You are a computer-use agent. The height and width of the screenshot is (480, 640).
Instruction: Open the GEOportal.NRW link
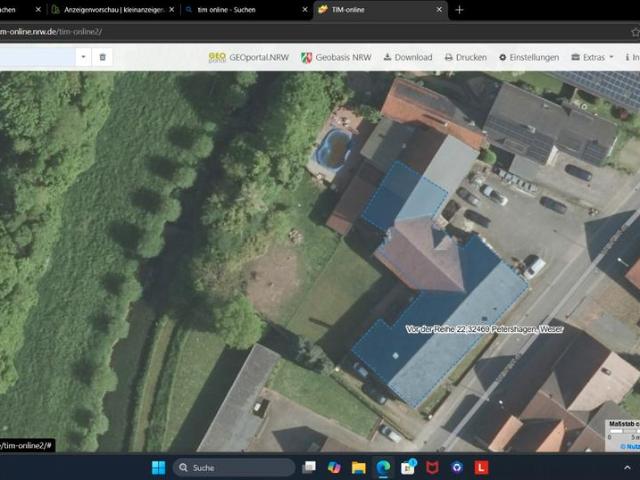click(x=249, y=58)
